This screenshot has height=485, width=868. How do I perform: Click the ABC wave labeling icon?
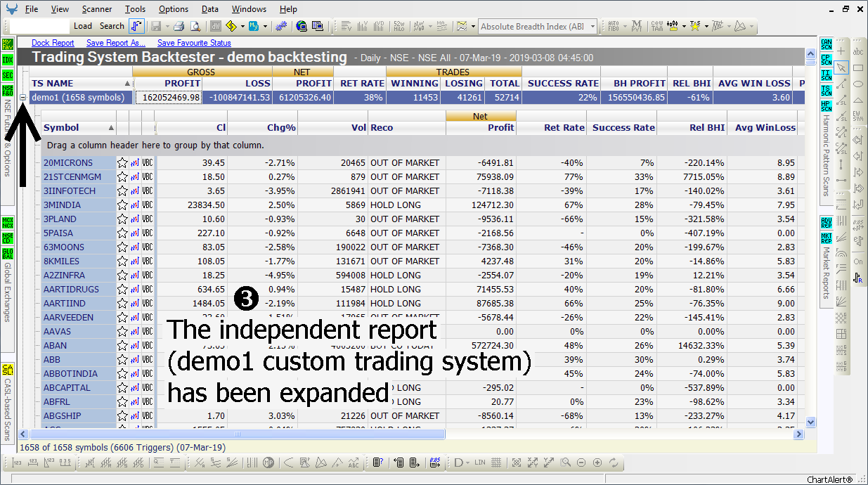tap(354, 463)
